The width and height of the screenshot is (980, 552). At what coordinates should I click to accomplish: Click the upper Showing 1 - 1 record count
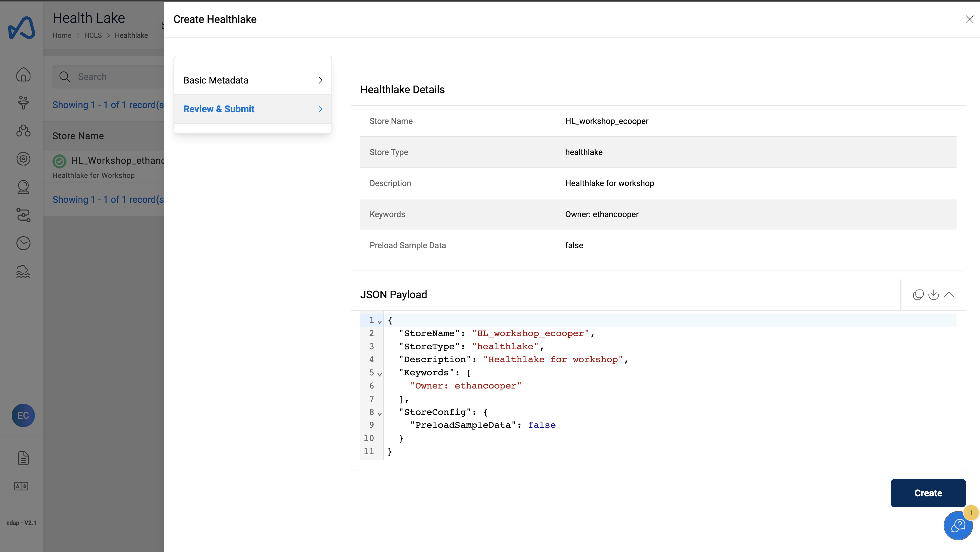[108, 105]
